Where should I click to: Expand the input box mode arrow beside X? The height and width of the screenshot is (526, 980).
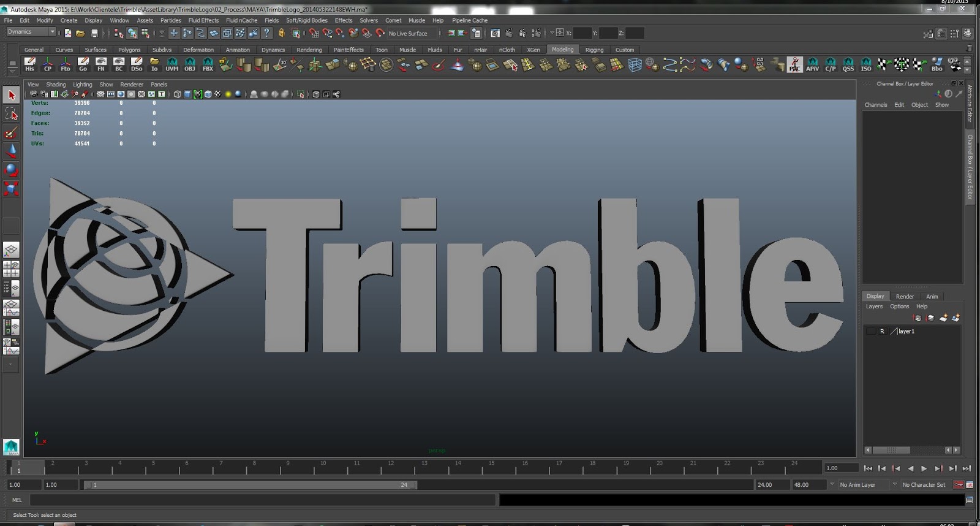[x=552, y=33]
